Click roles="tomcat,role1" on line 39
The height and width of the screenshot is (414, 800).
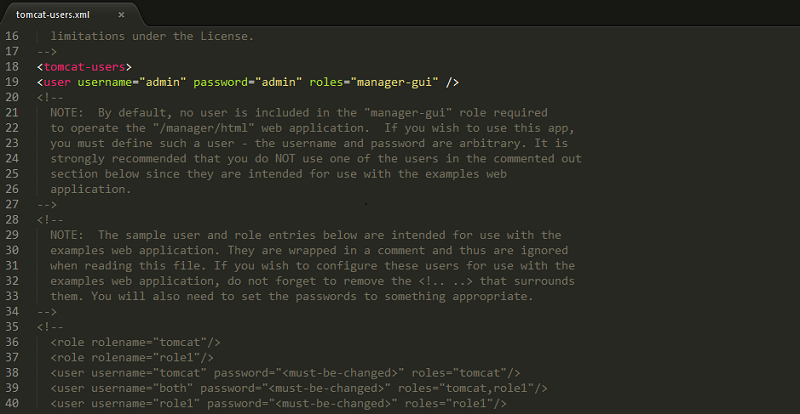point(469,388)
